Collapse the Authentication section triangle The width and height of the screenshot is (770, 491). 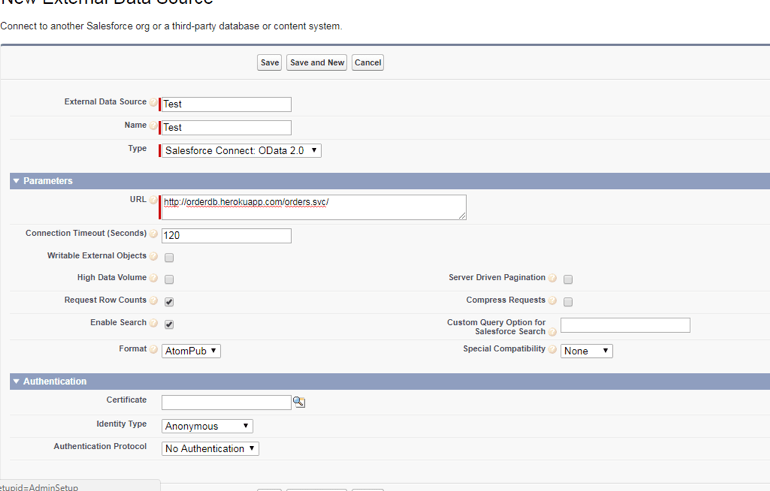click(16, 382)
